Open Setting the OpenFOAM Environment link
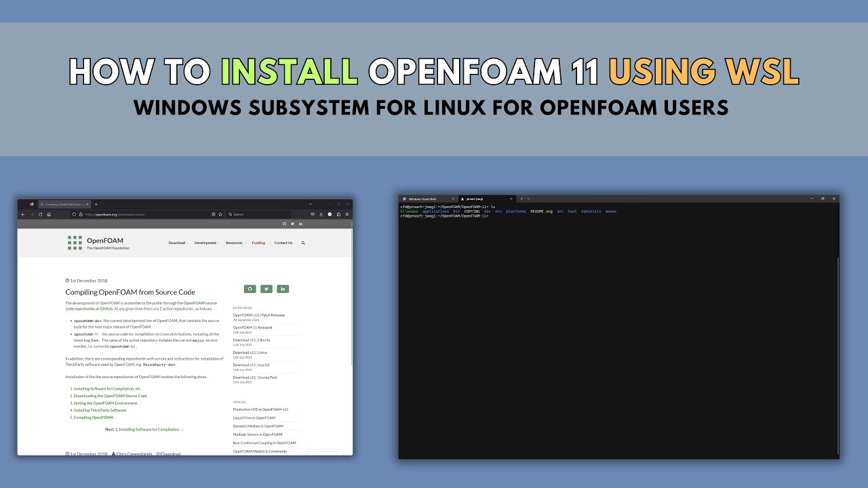 click(106, 403)
